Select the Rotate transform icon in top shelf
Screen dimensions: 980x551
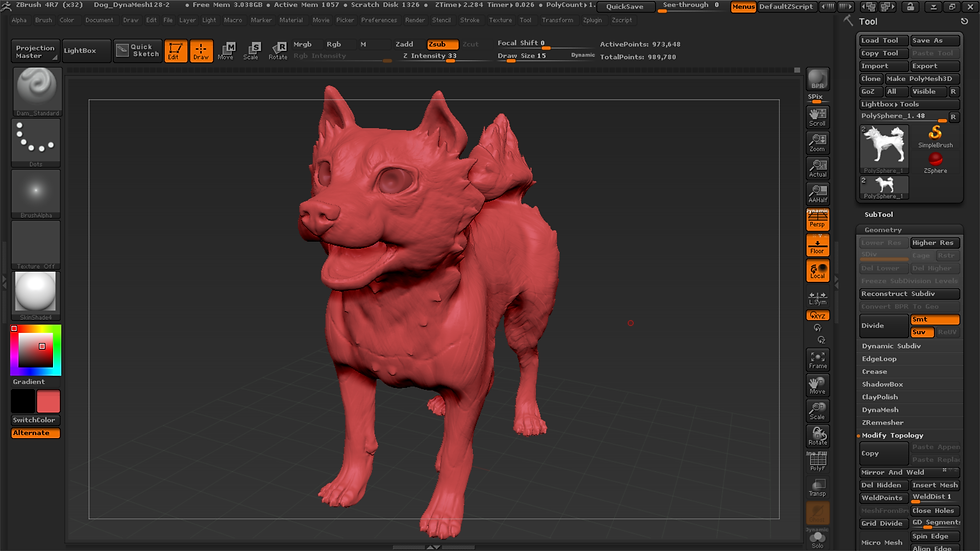(278, 51)
